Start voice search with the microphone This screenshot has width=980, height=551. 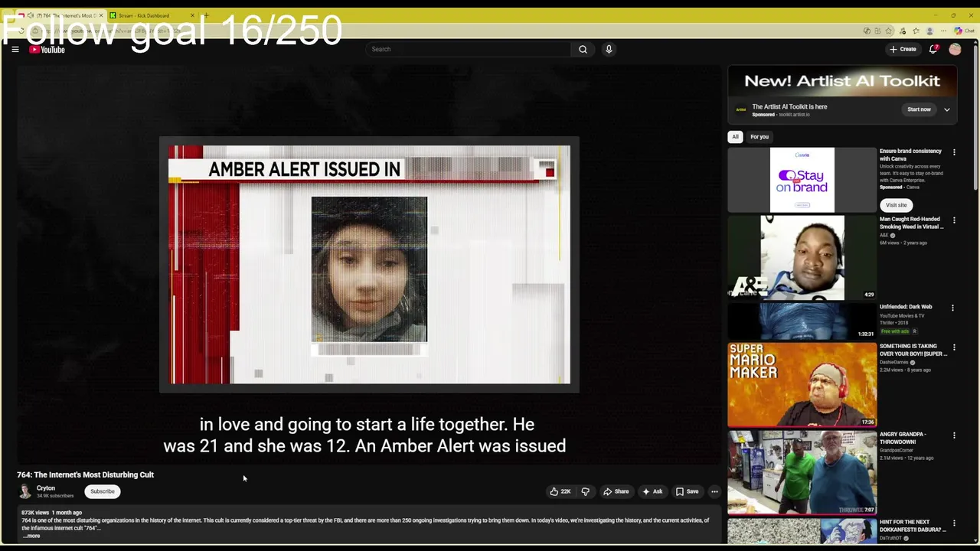tap(609, 49)
